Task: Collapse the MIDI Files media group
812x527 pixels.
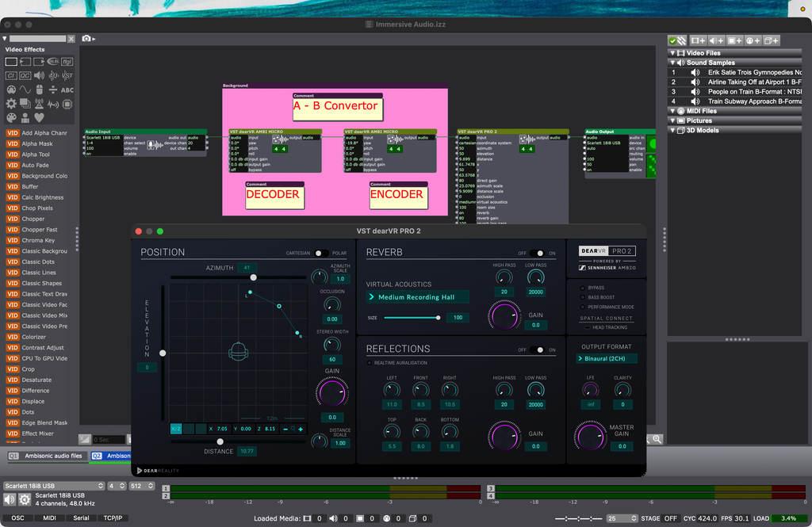Action: tap(672, 111)
